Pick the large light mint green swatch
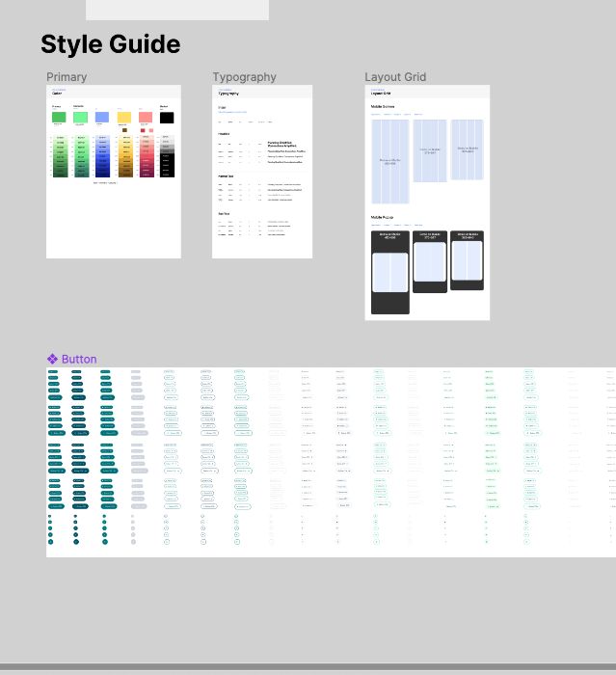 (x=81, y=117)
